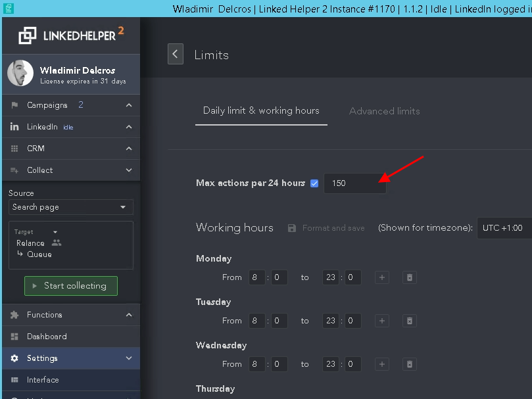This screenshot has height=399, width=532.
Task: Open the CRM menu item
Action: 71,149
